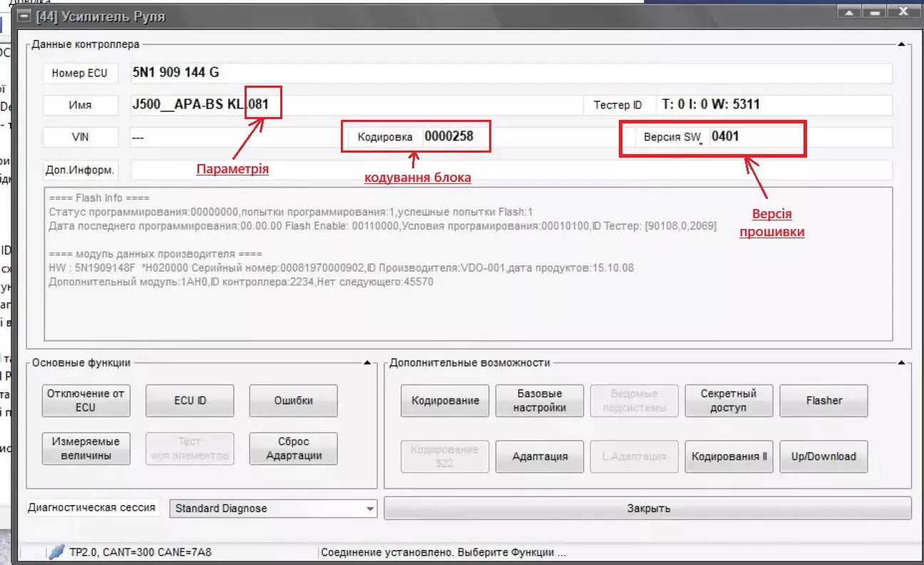Open Измеряемые величины
The image size is (924, 565).
pyautogui.click(x=86, y=449)
